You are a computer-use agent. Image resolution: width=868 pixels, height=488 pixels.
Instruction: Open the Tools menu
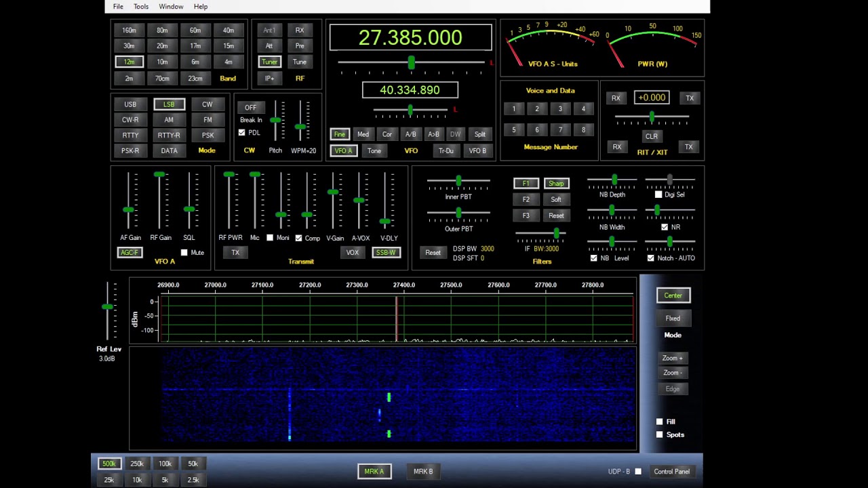[141, 7]
